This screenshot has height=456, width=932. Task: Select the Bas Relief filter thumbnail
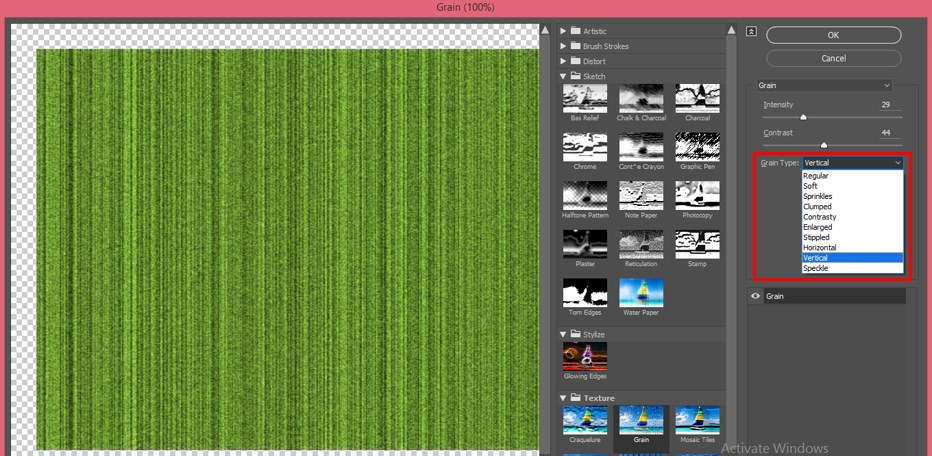point(585,98)
